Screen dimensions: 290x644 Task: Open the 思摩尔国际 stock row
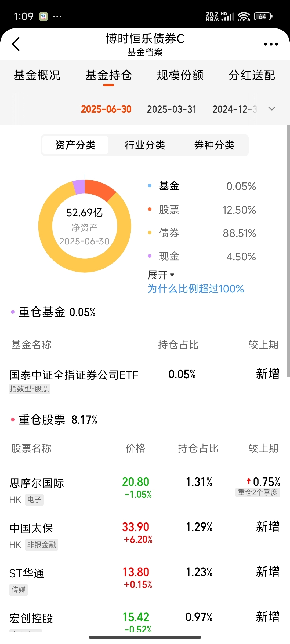point(145,490)
